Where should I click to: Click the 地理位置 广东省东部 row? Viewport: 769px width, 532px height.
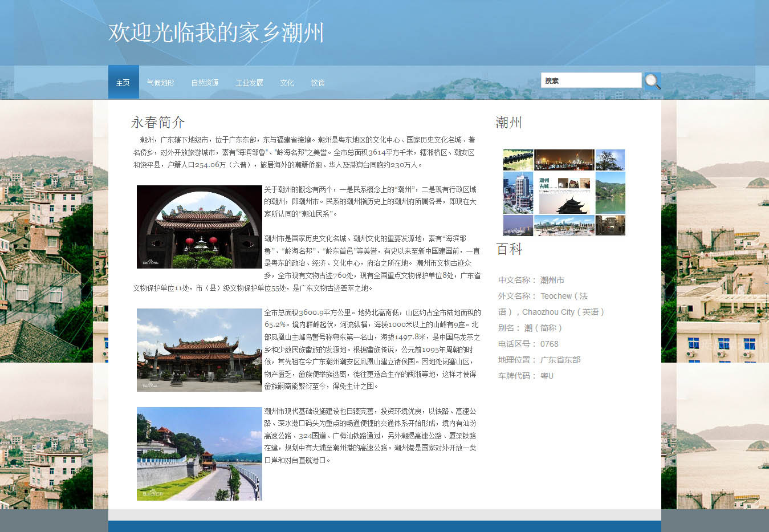point(539,360)
